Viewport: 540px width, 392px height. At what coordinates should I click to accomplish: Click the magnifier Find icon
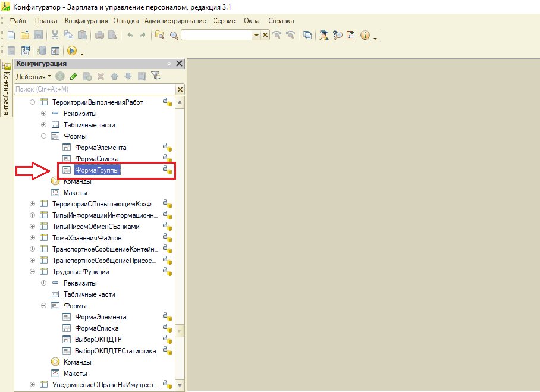(x=174, y=36)
